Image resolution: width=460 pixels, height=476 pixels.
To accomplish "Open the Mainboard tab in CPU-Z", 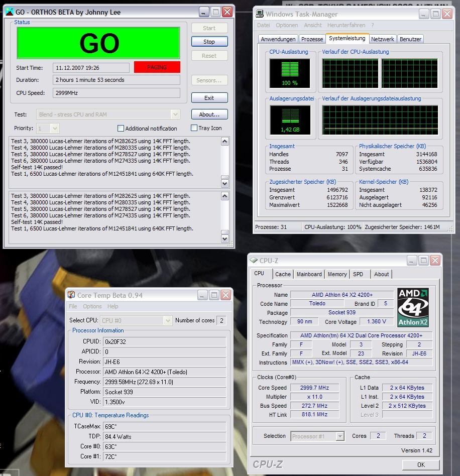I will (309, 274).
